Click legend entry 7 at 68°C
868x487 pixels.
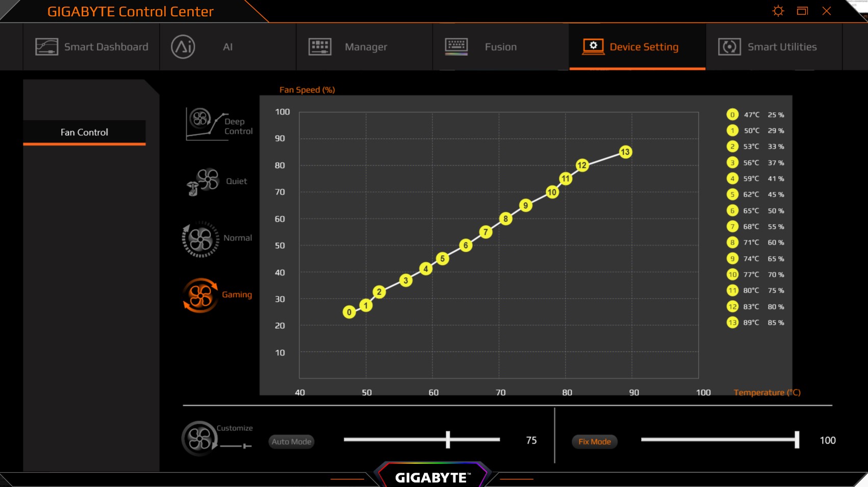[x=755, y=227]
